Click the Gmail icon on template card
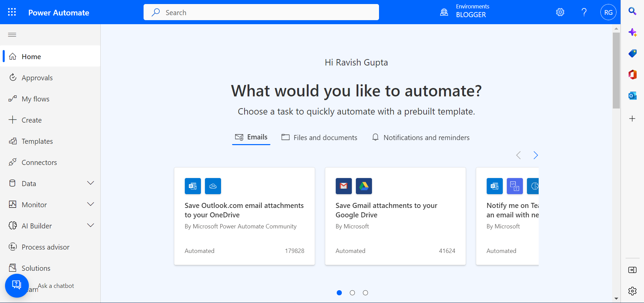This screenshot has height=303, width=644. point(344,186)
